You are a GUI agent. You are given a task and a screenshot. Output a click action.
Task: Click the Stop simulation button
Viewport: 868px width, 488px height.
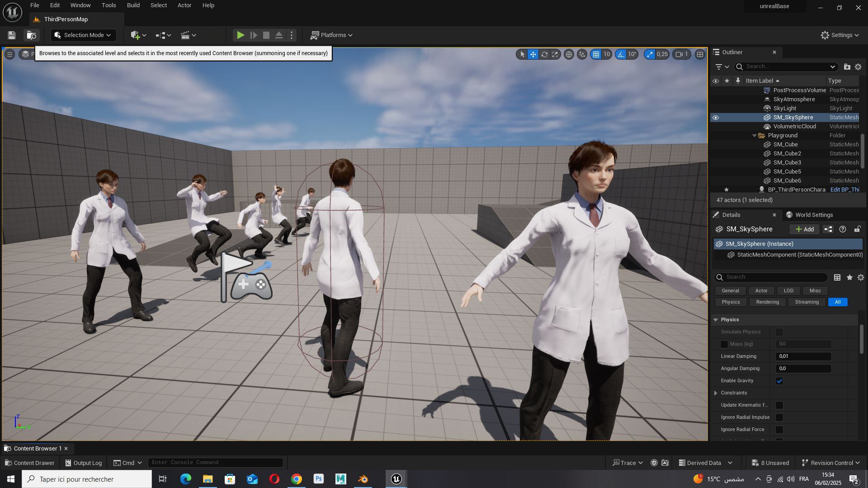pyautogui.click(x=266, y=35)
